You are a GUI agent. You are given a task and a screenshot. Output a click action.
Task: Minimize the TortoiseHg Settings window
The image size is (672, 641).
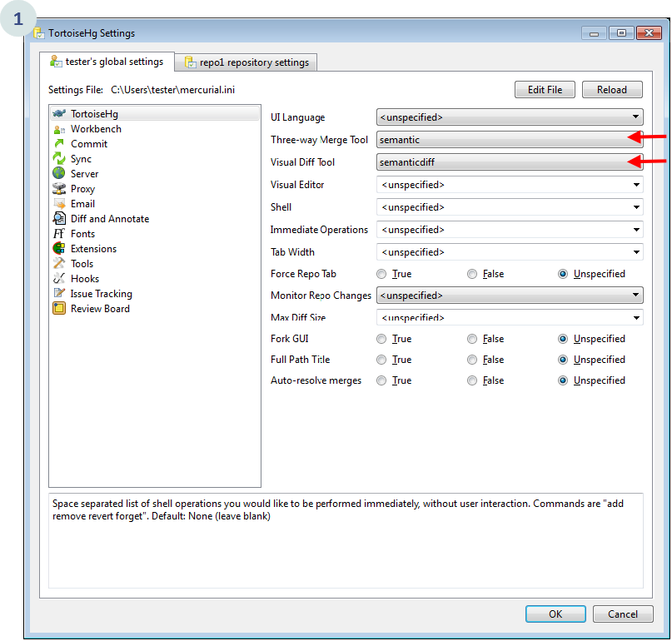[594, 33]
